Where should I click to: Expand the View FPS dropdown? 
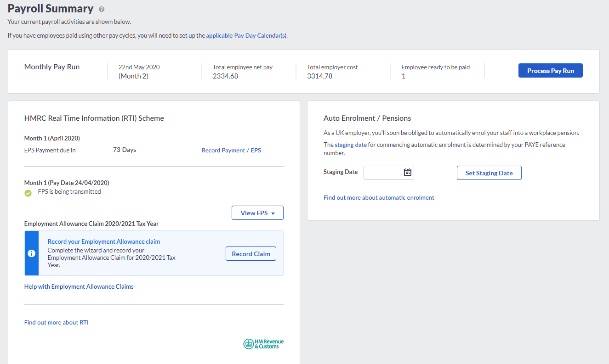click(257, 213)
